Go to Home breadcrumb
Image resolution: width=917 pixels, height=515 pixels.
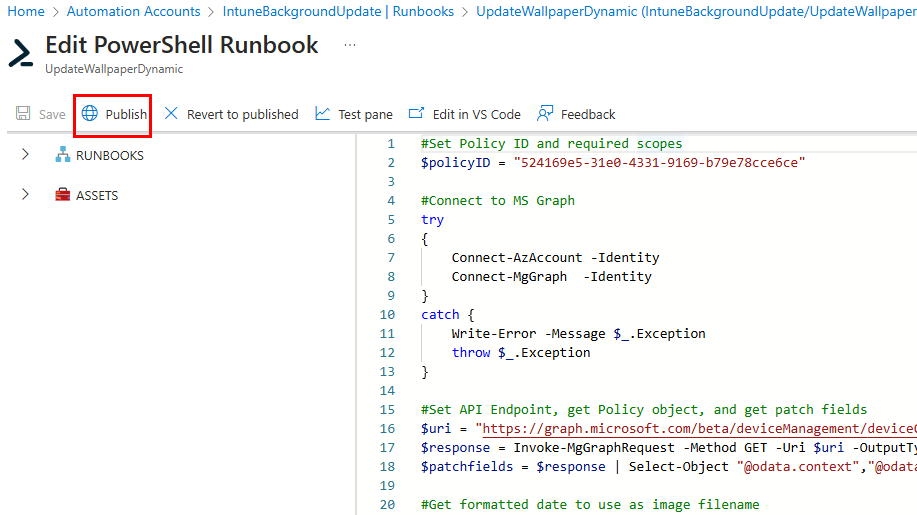click(x=26, y=12)
